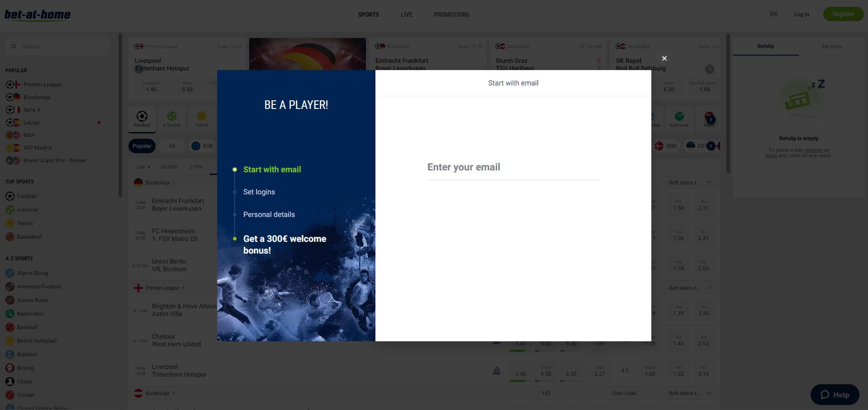Select the Tennis sport filter icon

click(201, 116)
